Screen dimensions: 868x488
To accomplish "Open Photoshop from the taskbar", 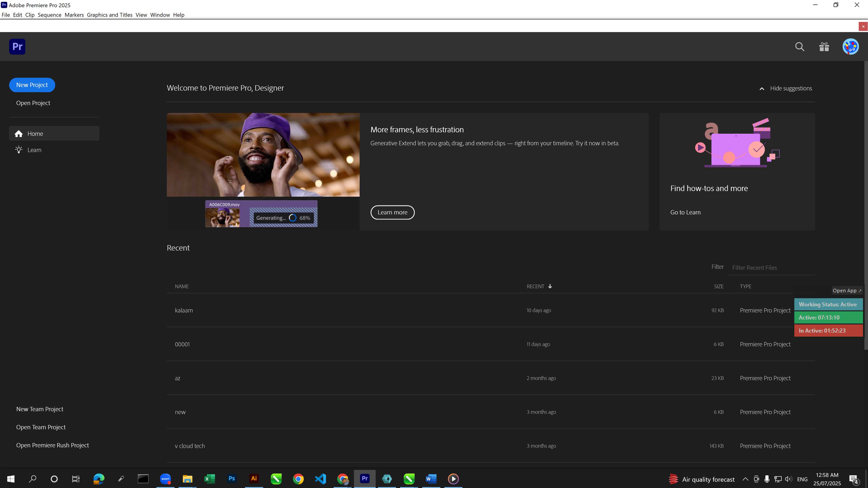I will 232,479.
